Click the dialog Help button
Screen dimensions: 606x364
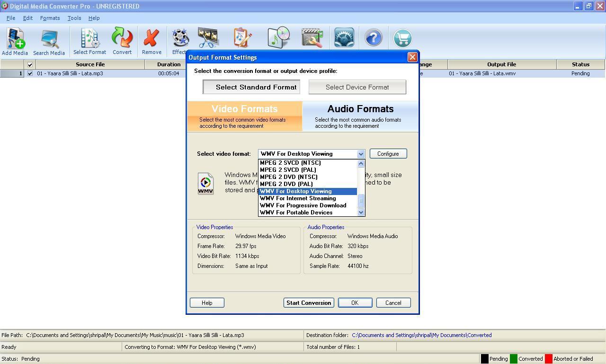tap(207, 303)
